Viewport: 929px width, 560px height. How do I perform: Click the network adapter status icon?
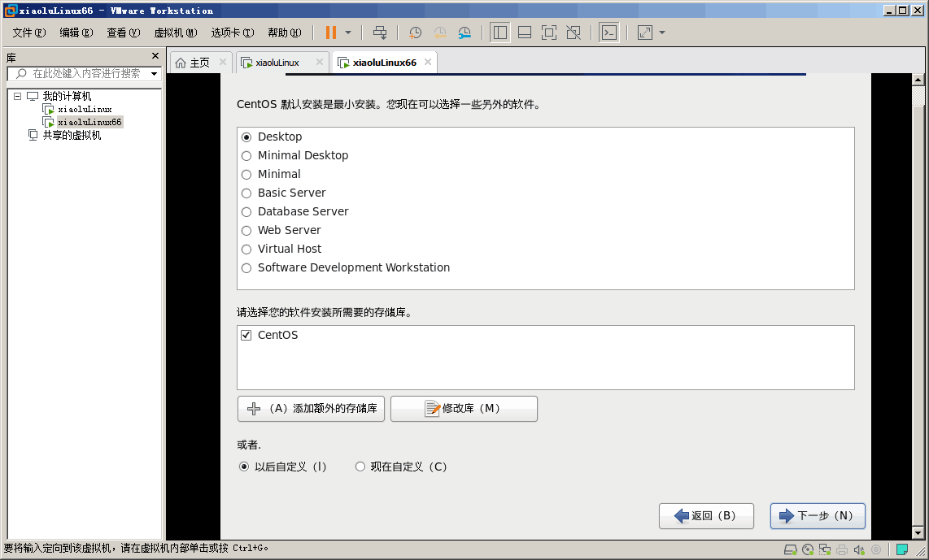click(825, 550)
